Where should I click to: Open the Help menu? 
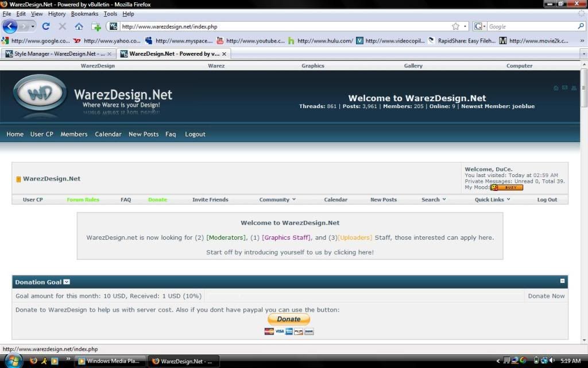click(128, 14)
